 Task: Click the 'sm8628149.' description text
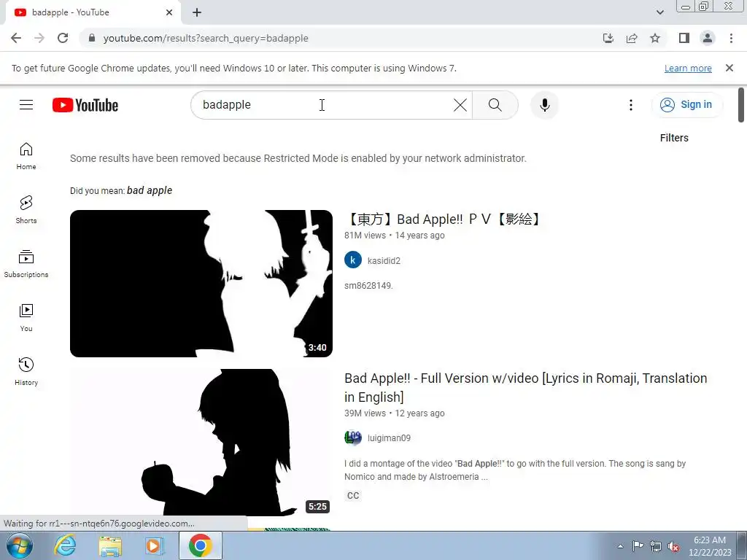[368, 286]
